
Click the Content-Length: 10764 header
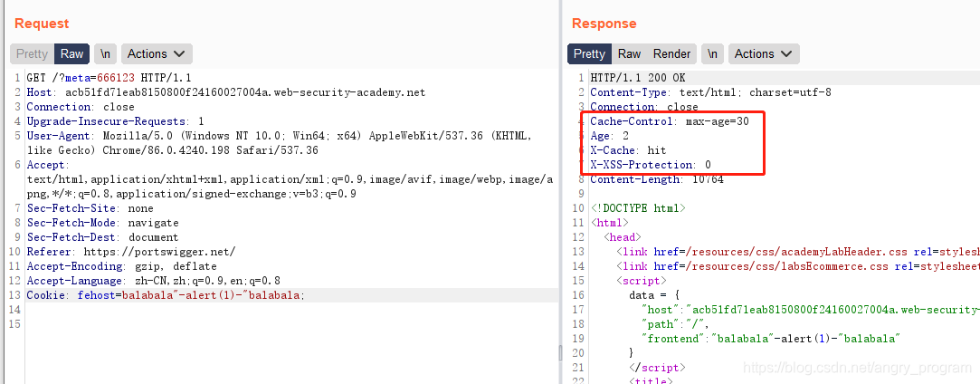coord(657,179)
